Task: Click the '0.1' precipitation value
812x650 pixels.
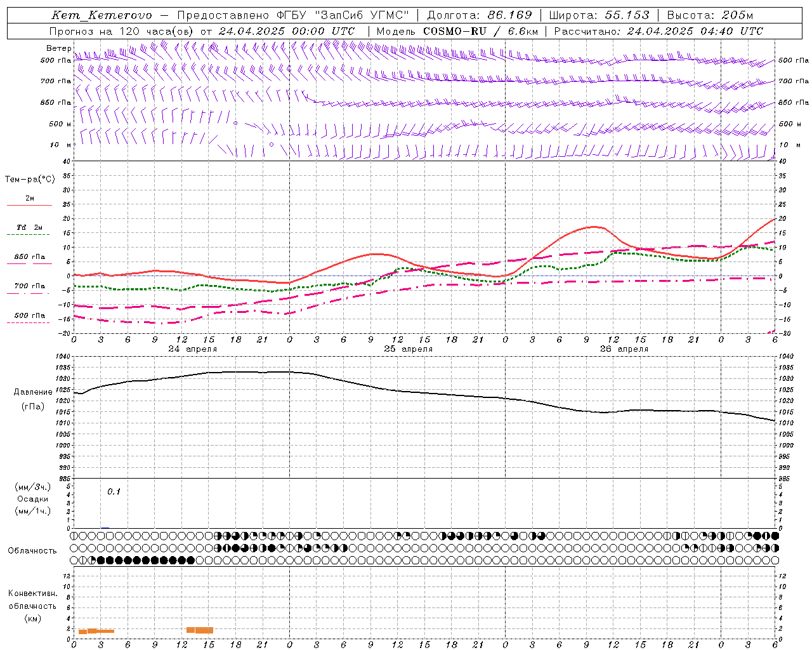Action: click(x=114, y=492)
